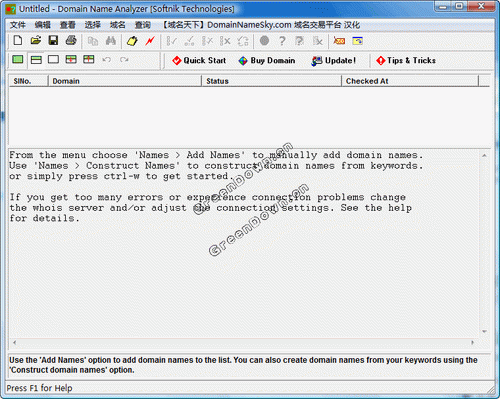Viewport: 500px width, 399px height.
Task: Select the split horizontal pane layout icon
Action: 36,60
